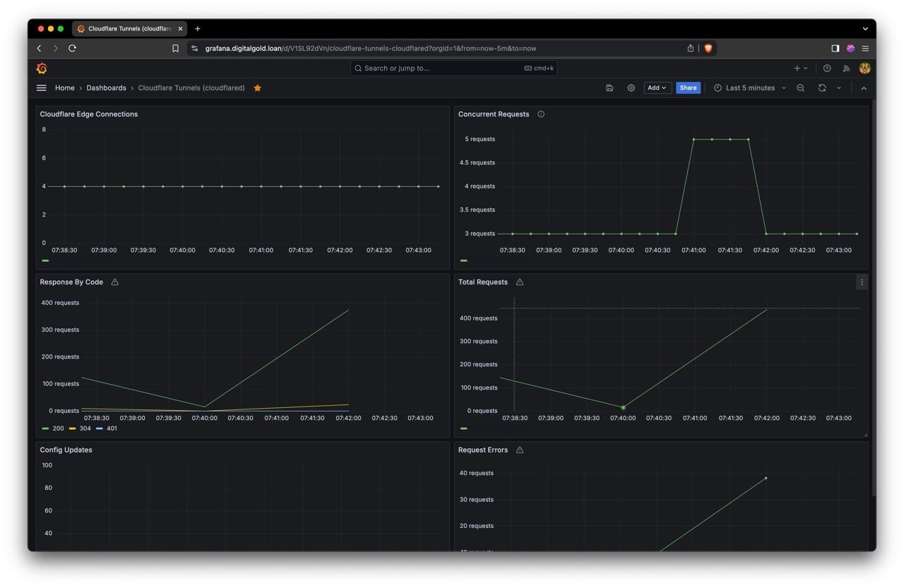Viewport: 904px width, 588px height.
Task: Click Cloudflare Edge Connections panel title
Action: tap(89, 114)
